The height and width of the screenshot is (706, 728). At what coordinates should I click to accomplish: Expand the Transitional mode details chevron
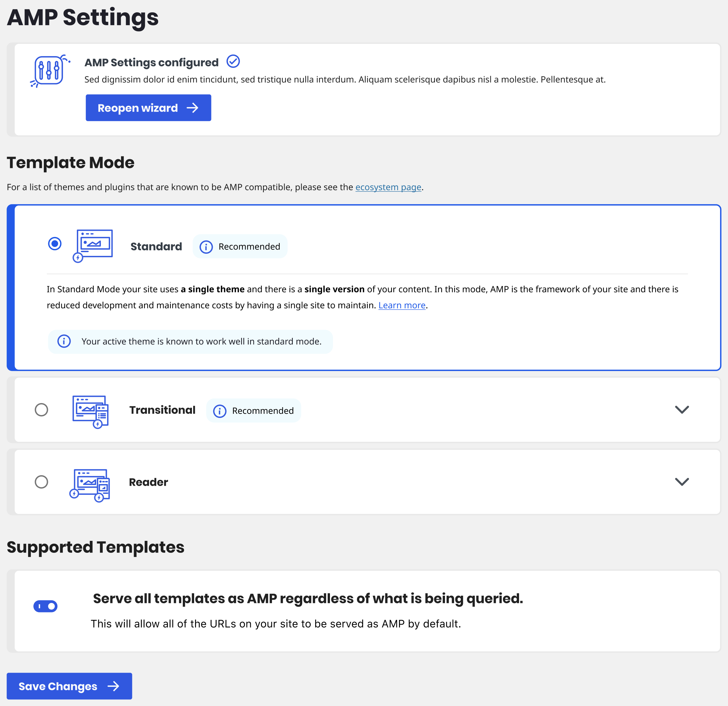click(x=682, y=409)
